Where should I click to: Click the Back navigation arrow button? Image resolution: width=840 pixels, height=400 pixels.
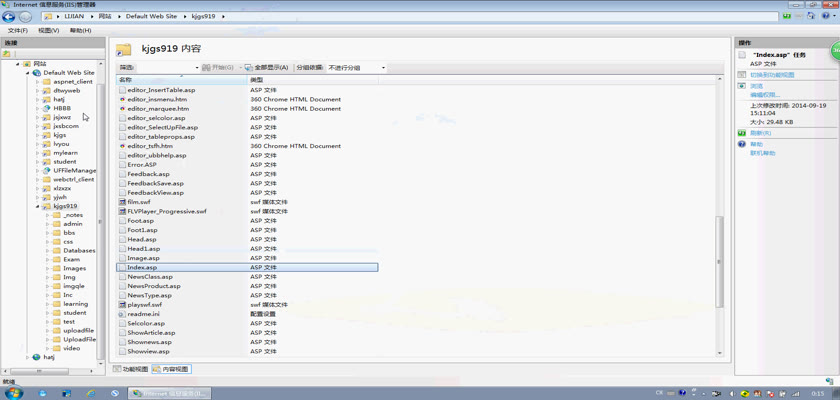pyautogui.click(x=10, y=17)
